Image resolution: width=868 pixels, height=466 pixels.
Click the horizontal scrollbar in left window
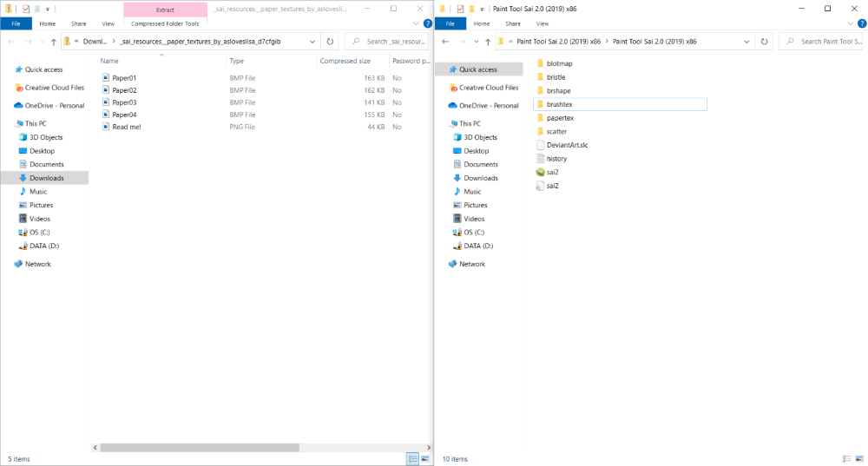pyautogui.click(x=200, y=448)
